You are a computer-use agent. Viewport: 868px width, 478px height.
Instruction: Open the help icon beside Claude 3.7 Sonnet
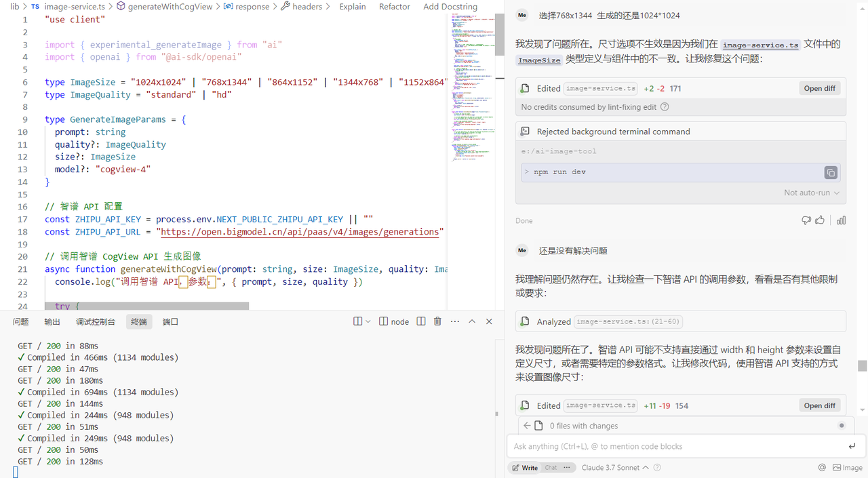click(657, 467)
